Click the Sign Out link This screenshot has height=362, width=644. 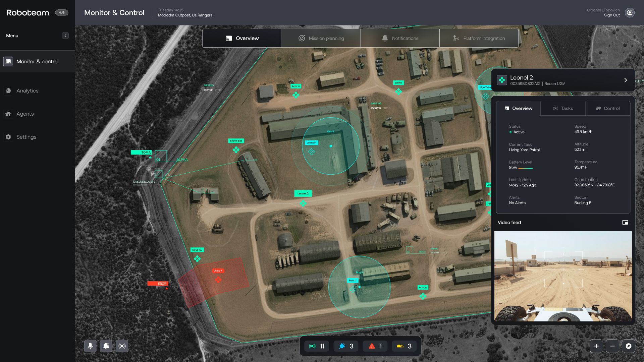tap(612, 15)
